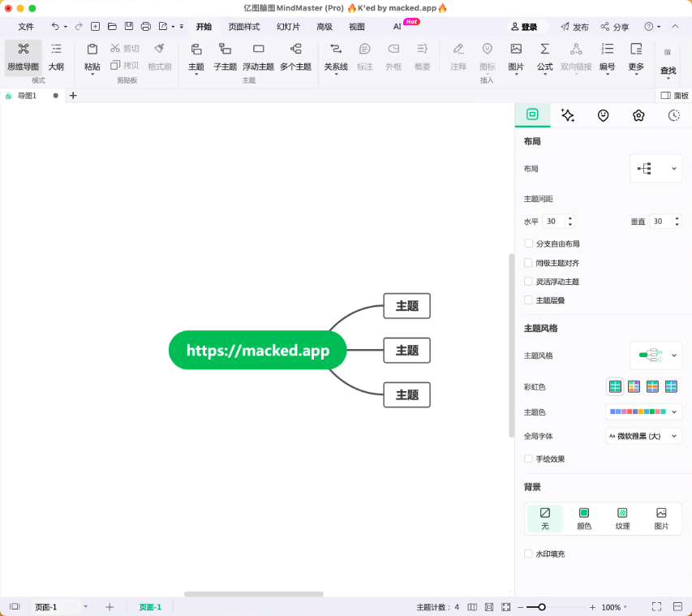
Task: Open the theme style (主题风格) dropdown
Action: pos(655,355)
